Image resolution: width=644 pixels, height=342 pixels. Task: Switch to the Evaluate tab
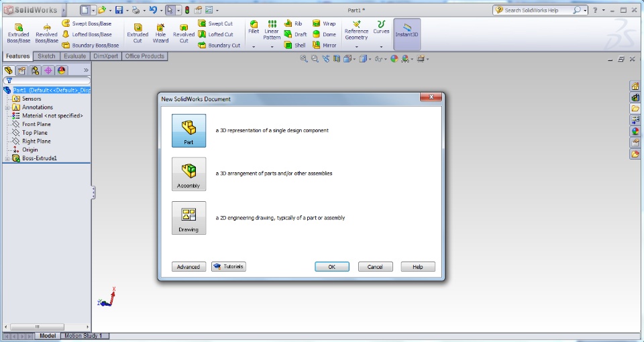click(x=74, y=56)
